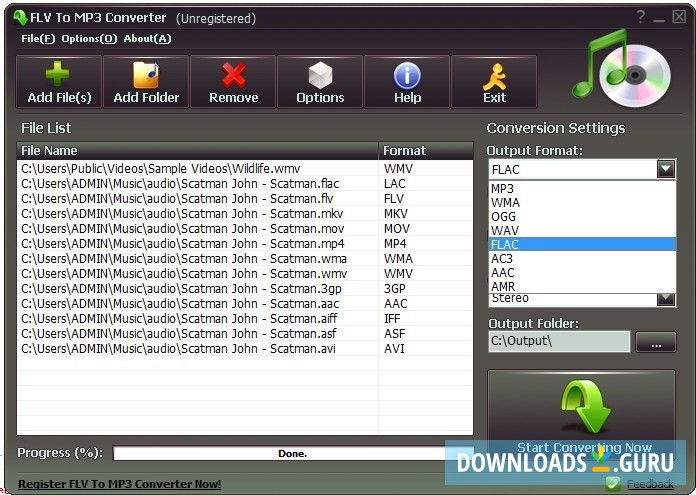This screenshot has width=696, height=495.
Task: Click the question mark icon in title bar
Action: (x=641, y=17)
